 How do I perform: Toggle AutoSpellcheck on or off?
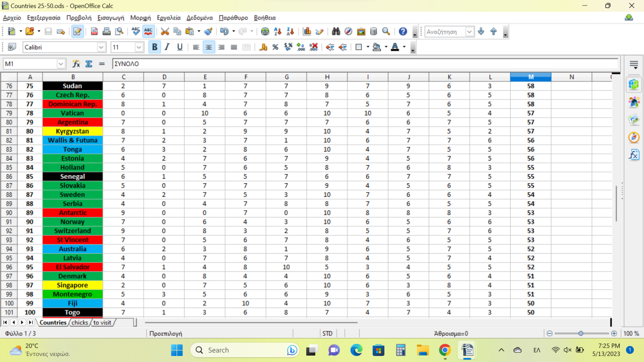tap(149, 31)
